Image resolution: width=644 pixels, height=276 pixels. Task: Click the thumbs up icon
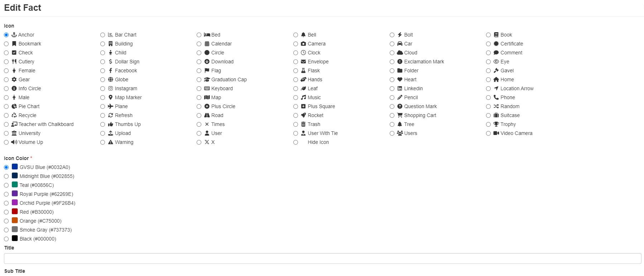(110, 124)
